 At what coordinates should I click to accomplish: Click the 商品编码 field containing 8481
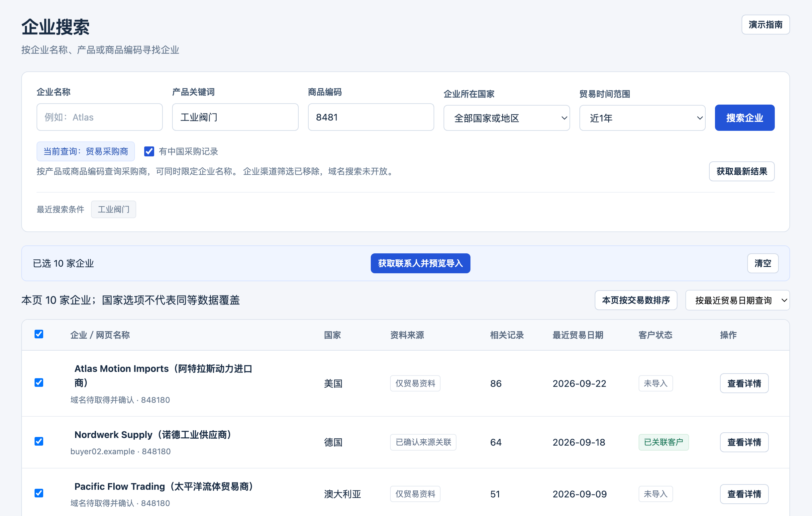[371, 117]
